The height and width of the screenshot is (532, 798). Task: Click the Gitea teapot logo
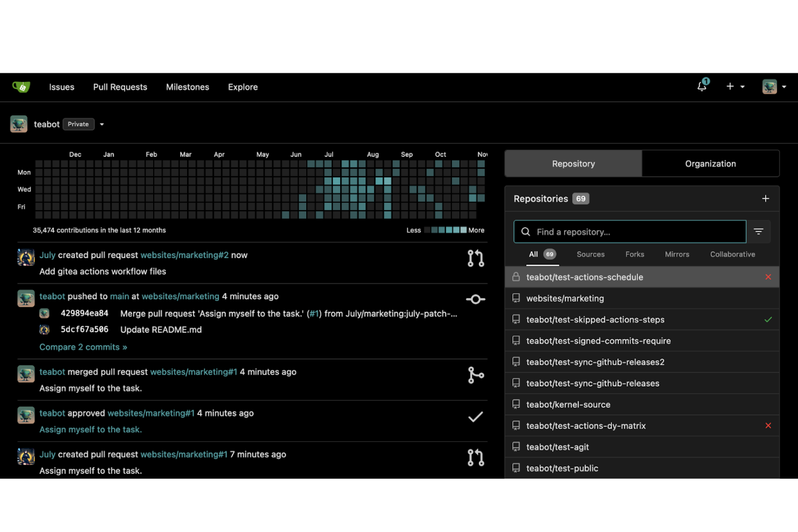coord(22,87)
